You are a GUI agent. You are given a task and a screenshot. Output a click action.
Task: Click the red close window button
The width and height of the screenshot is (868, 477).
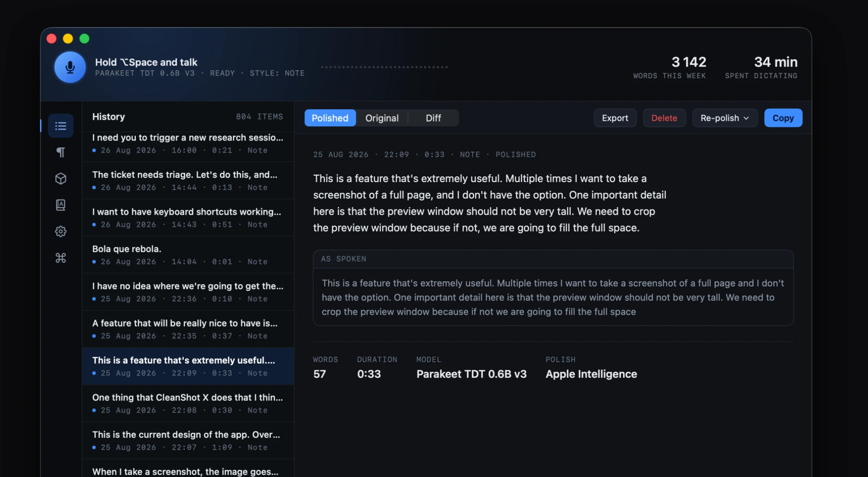pyautogui.click(x=51, y=39)
